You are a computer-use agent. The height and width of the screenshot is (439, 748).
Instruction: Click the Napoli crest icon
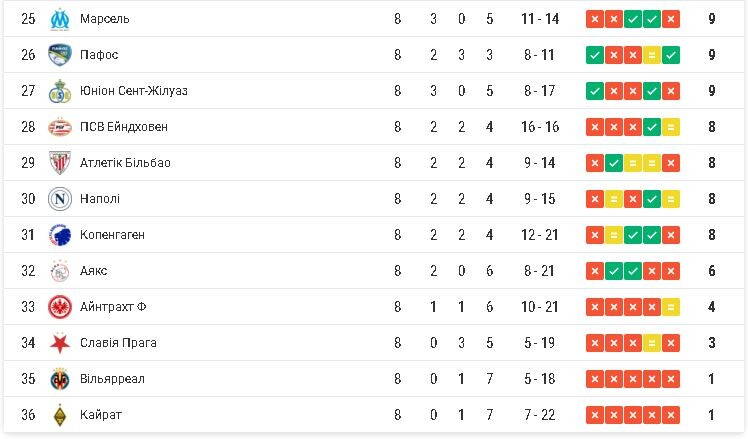(x=59, y=199)
